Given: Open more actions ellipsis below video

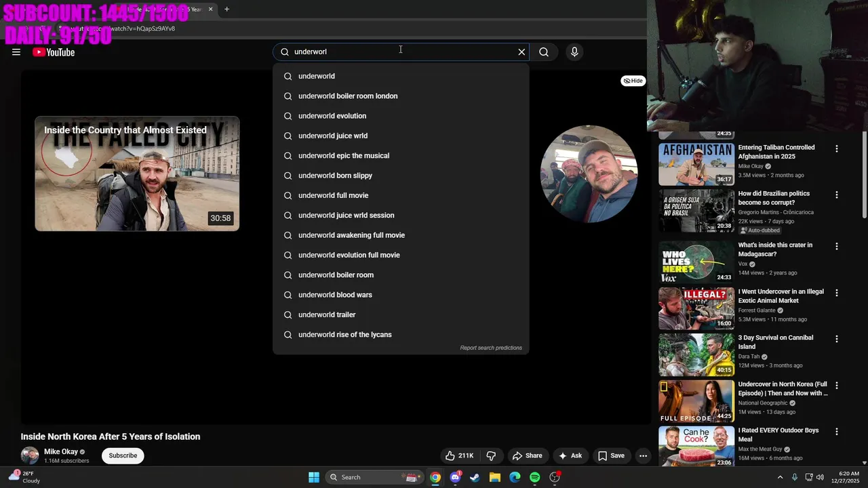Looking at the screenshot, I should coord(643,455).
